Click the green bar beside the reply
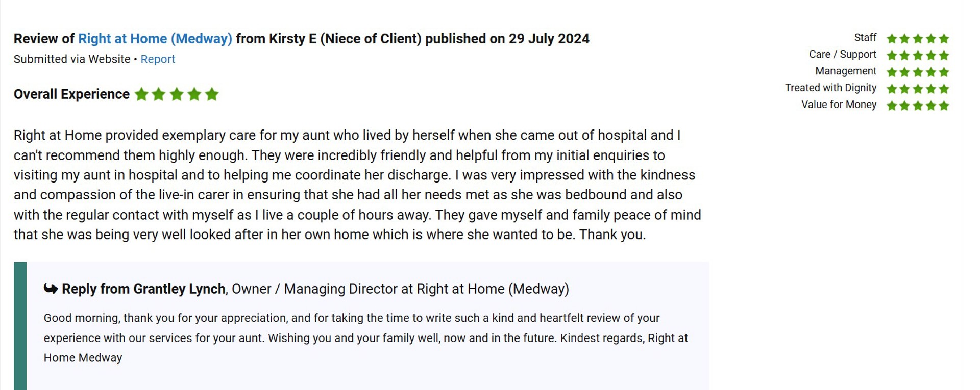This screenshot has height=390, width=980. pos(20,326)
